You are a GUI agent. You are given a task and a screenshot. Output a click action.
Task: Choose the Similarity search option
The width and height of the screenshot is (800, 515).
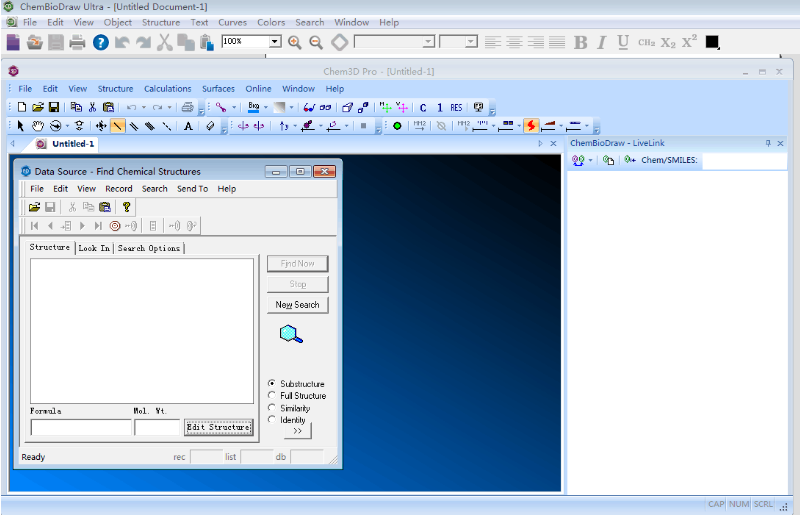pos(272,408)
